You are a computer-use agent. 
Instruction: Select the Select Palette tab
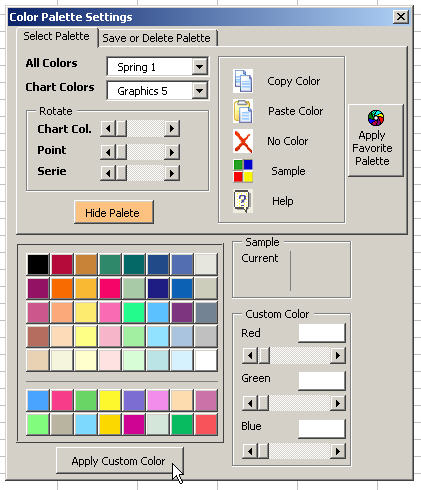[56, 36]
